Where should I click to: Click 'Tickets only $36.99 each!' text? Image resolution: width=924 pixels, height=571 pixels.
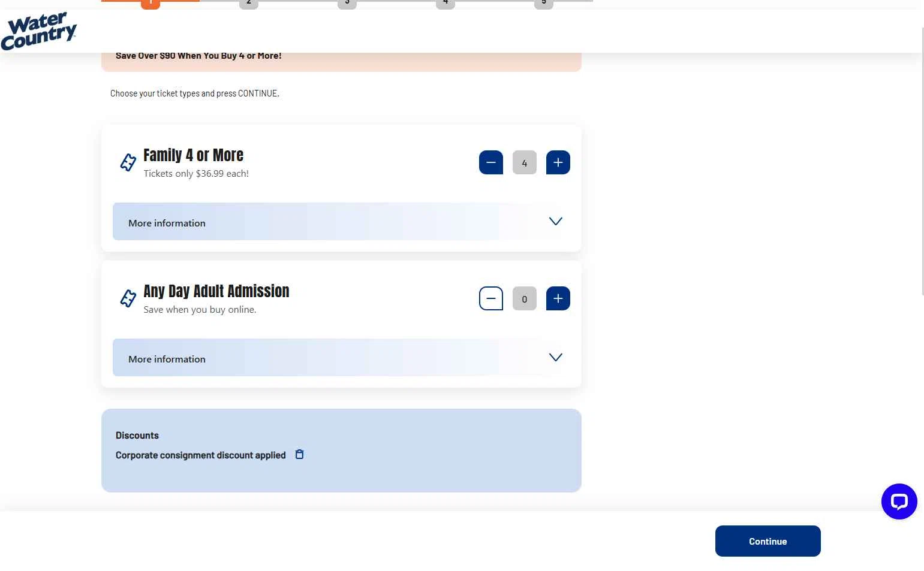tap(195, 174)
